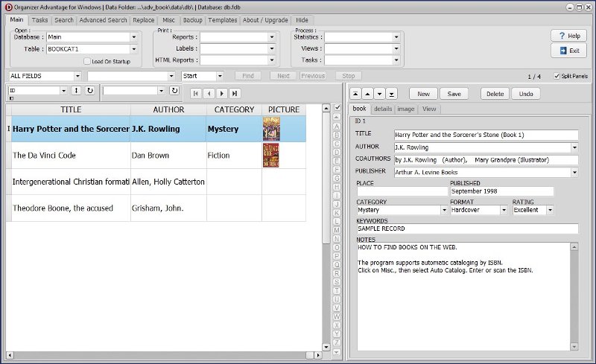Disable the Split Panels checkbox

point(556,76)
